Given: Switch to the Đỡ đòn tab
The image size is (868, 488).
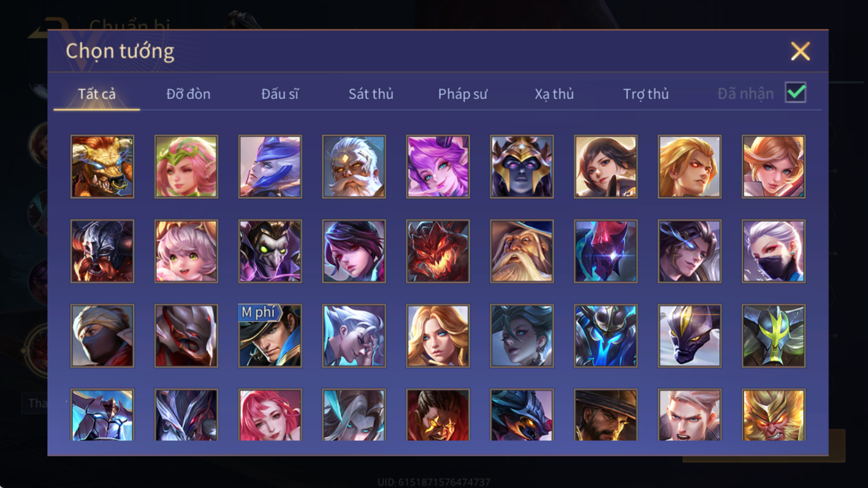Looking at the screenshot, I should [188, 94].
